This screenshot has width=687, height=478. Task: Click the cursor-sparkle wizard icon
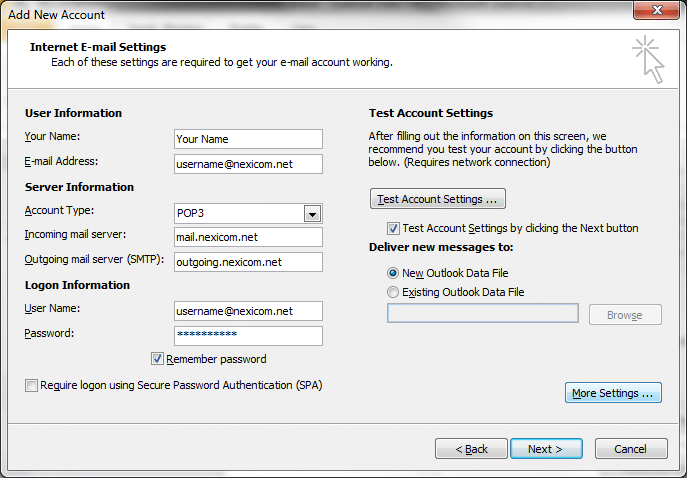[648, 59]
